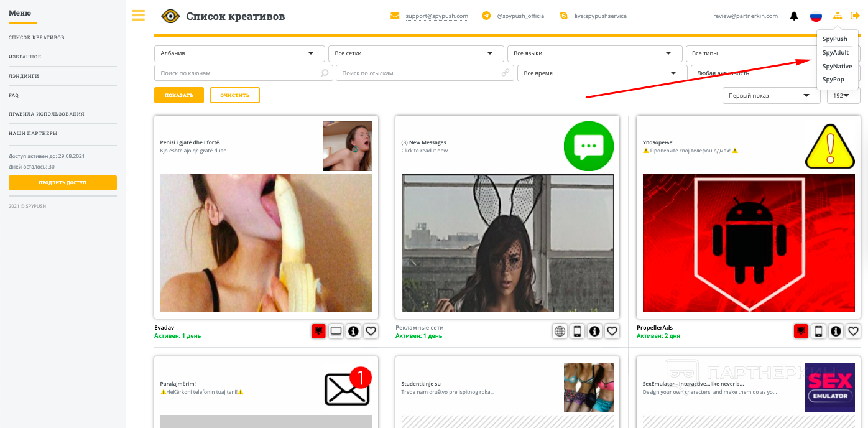
Task: Open the Все время time dropdown
Action: [602, 73]
